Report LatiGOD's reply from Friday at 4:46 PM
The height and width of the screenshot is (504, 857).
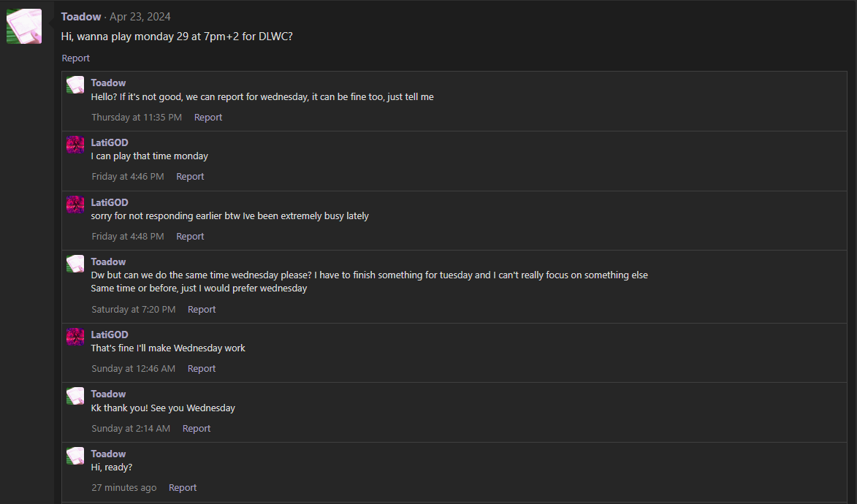coord(190,177)
